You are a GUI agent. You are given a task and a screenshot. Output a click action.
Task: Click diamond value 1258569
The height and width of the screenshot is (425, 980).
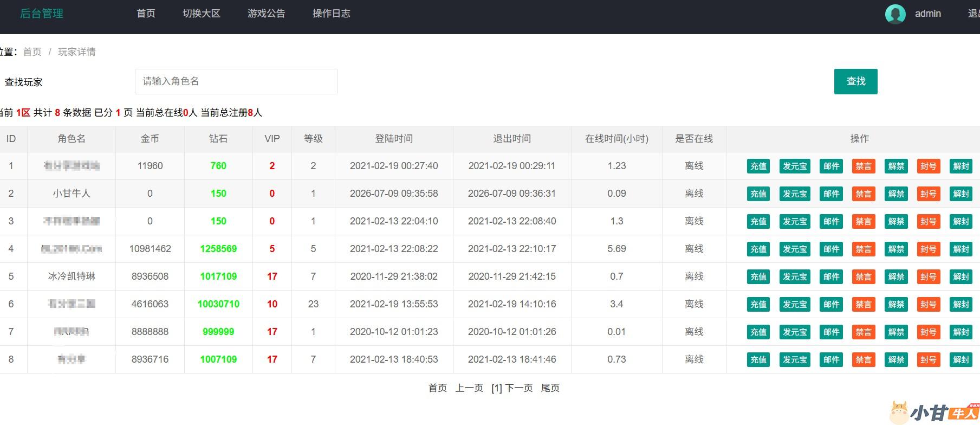pyautogui.click(x=218, y=249)
